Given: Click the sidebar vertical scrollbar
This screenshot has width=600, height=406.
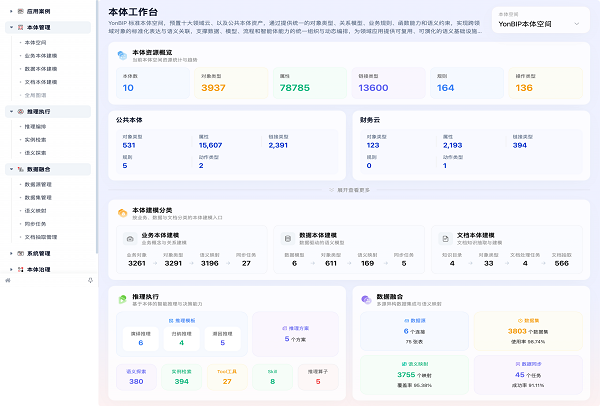Looking at the screenshot, I should point(97,126).
